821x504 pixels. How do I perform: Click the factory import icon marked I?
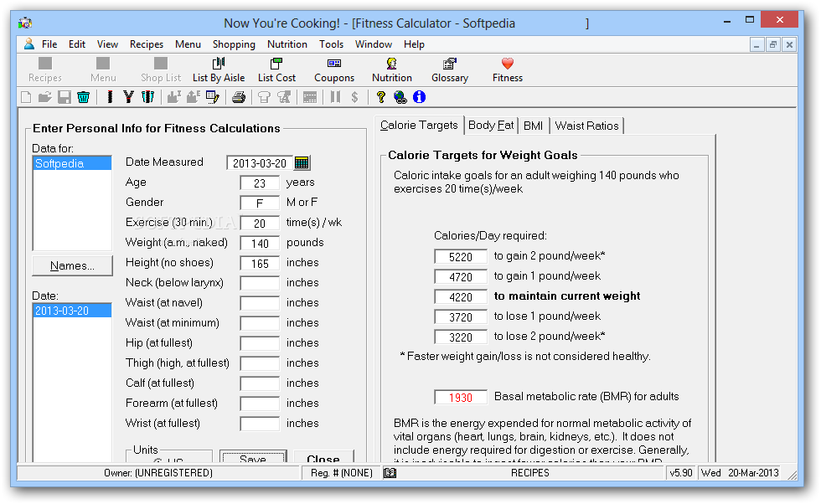pos(174,97)
